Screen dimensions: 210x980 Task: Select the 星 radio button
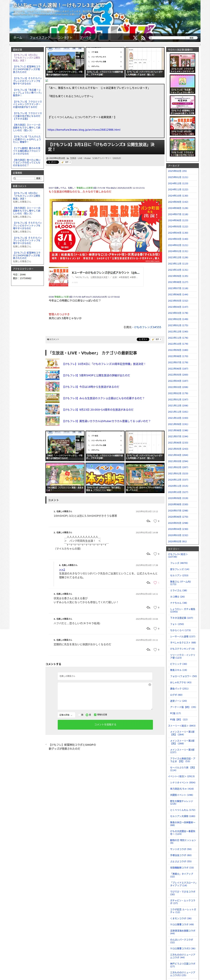(87, 715)
